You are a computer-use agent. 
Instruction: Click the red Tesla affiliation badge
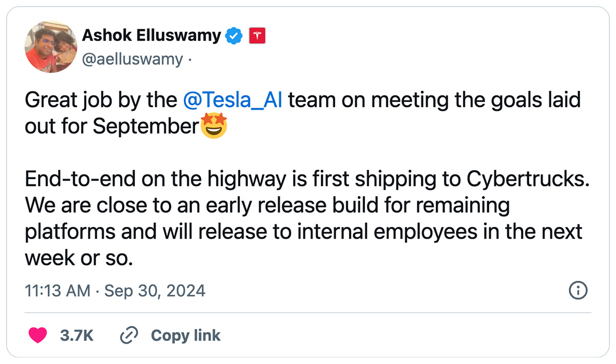point(257,36)
